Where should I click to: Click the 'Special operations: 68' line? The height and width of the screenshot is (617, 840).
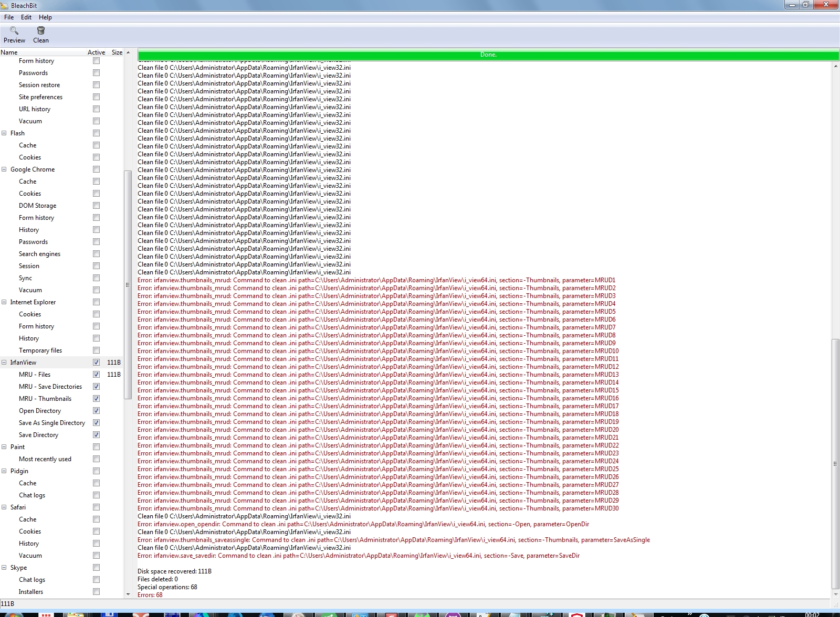(167, 587)
